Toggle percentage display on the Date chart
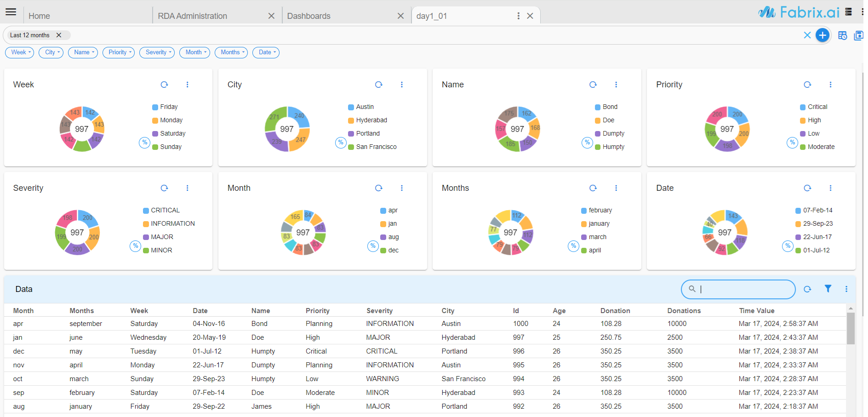 tap(788, 246)
